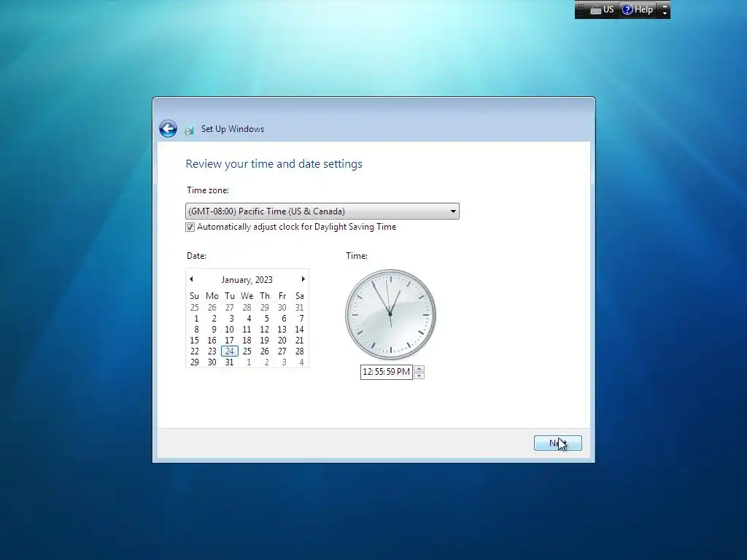
Task: Select January 13 in calendar
Action: pyautogui.click(x=282, y=329)
